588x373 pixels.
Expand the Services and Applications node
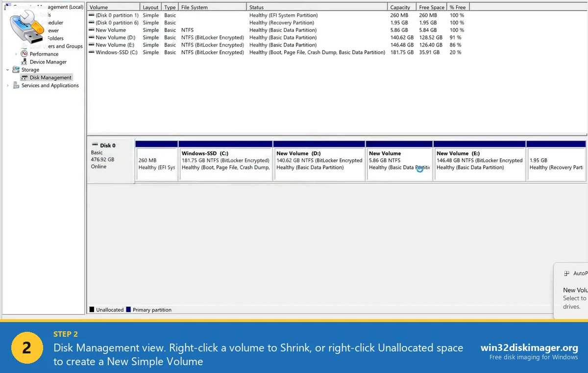tap(7, 85)
